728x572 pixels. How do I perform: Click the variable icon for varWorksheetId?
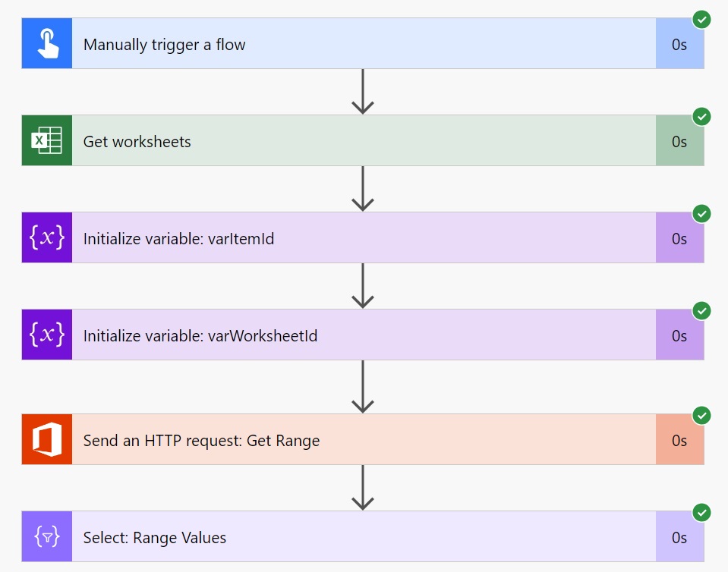pos(47,335)
